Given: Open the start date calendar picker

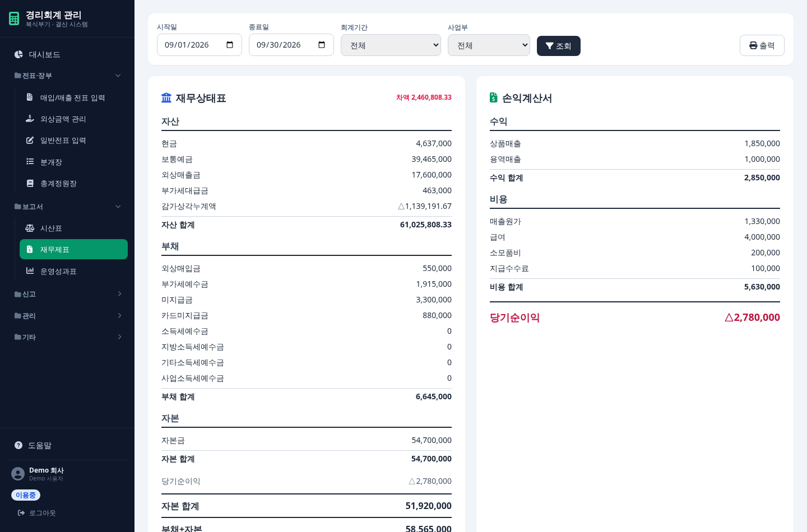Looking at the screenshot, I should pos(230,45).
